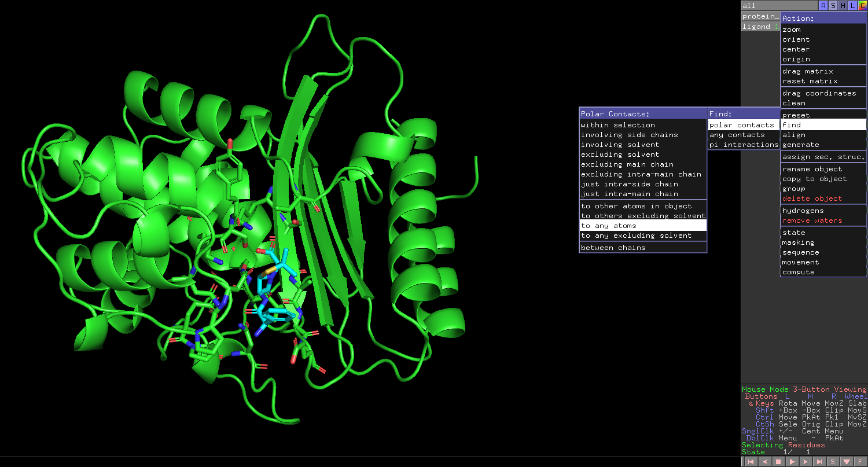Screen dimensions: 868x467
Task: Choose 'copy to object' action
Action: coord(823,179)
